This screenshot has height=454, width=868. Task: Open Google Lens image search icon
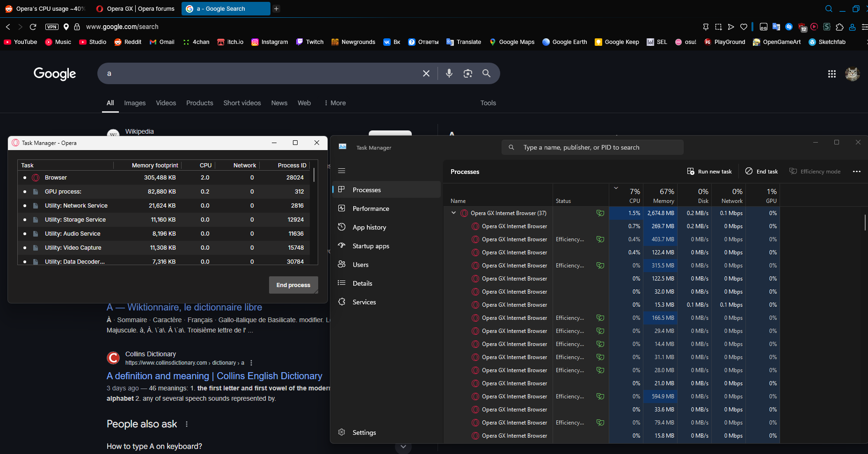tap(468, 73)
